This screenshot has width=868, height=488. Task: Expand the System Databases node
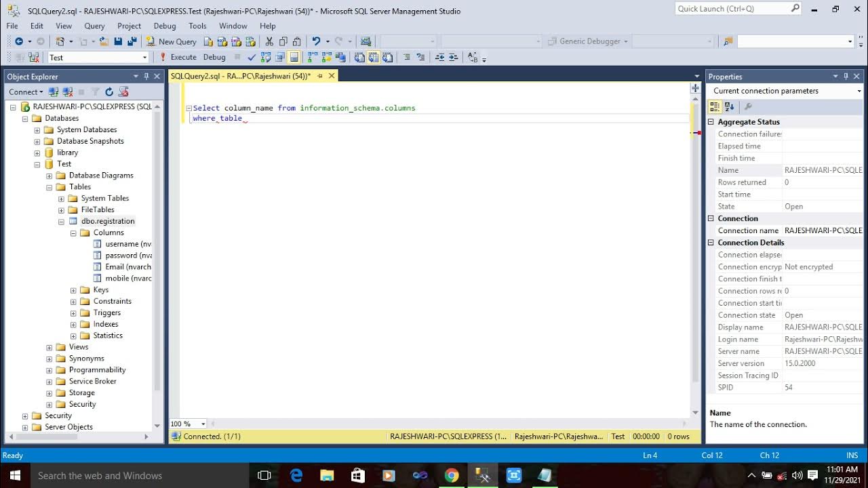[x=37, y=129]
